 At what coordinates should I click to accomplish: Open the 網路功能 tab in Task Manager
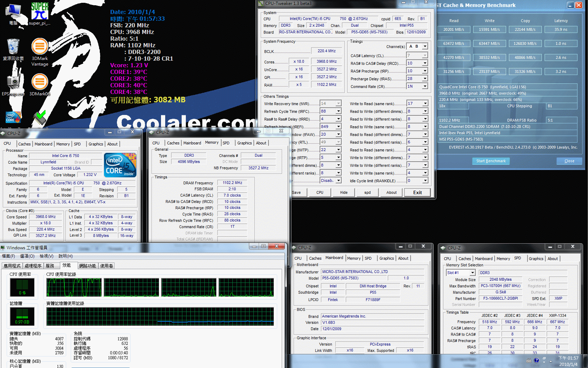coord(87,266)
